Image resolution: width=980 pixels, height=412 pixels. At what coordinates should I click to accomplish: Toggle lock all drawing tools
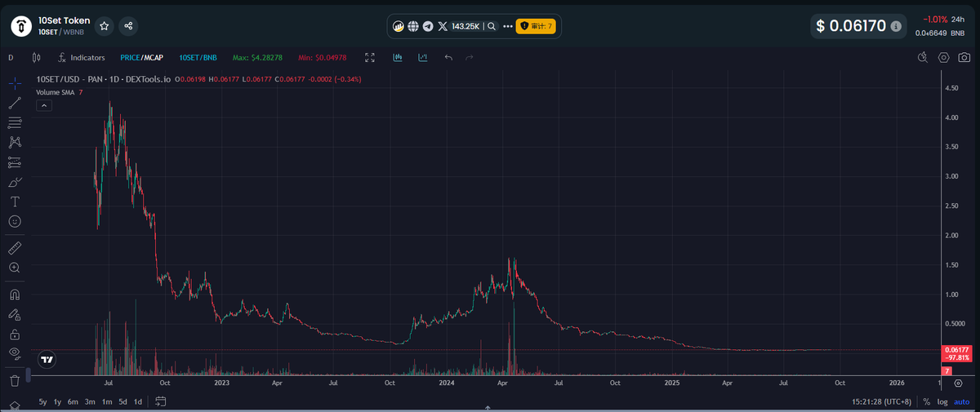coord(15,334)
